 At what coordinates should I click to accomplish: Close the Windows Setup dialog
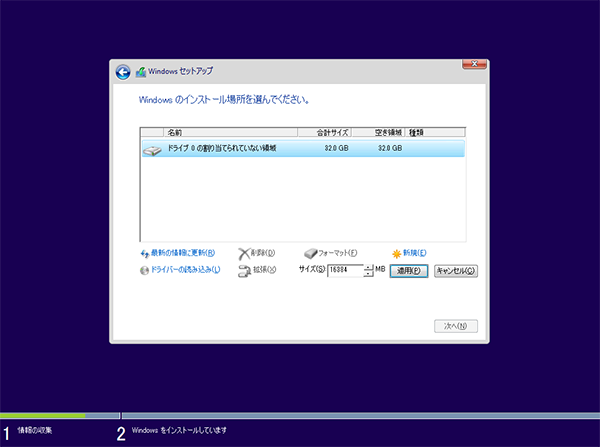tap(474, 64)
